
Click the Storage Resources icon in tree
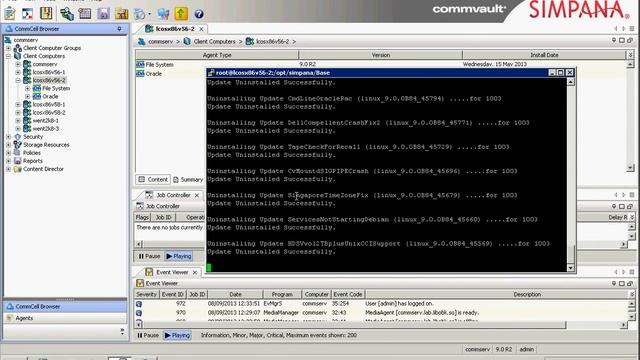tap(18, 145)
